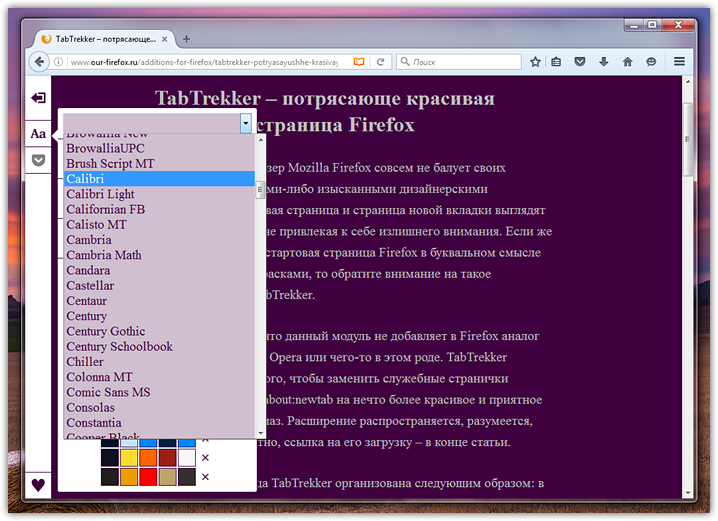Select the Cambria entry
Image resolution: width=718 pixels, height=521 pixels.
tap(159, 240)
